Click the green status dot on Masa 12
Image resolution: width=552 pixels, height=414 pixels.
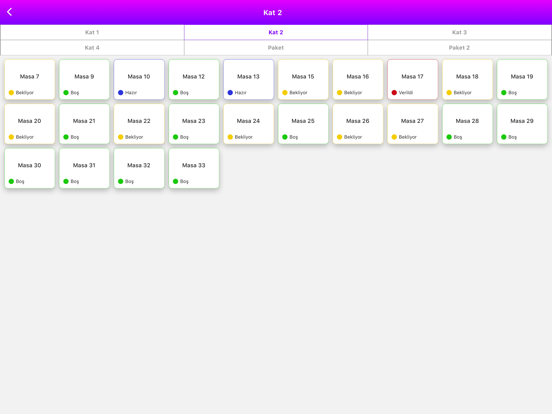click(175, 93)
